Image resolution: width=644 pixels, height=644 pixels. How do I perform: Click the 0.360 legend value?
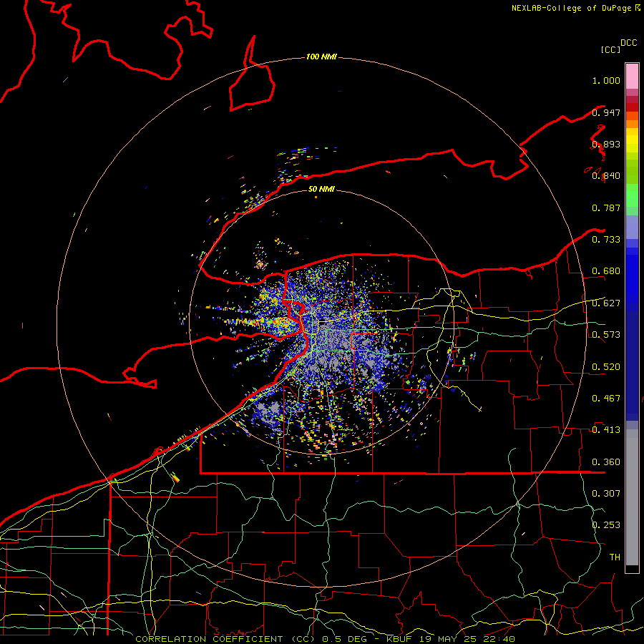click(606, 462)
